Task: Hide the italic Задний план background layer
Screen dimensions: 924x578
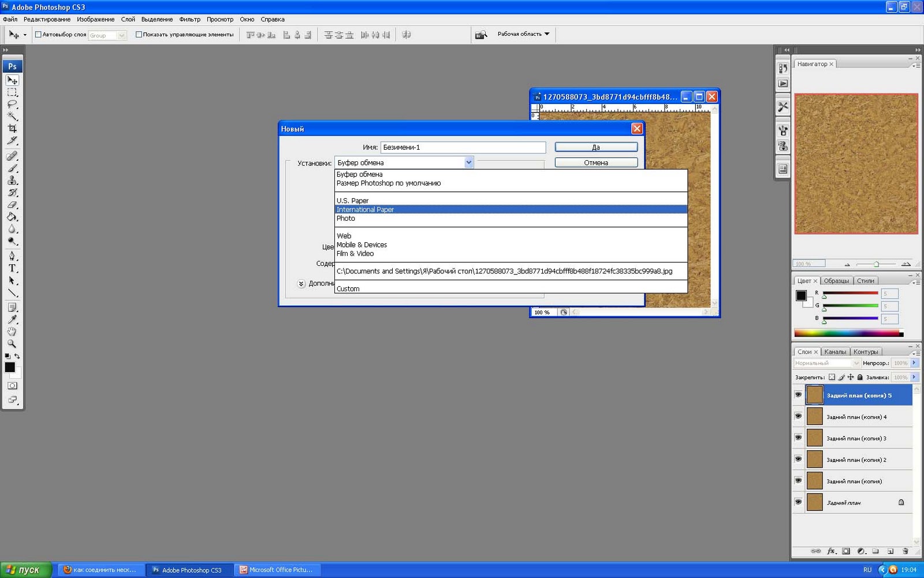Action: point(798,502)
